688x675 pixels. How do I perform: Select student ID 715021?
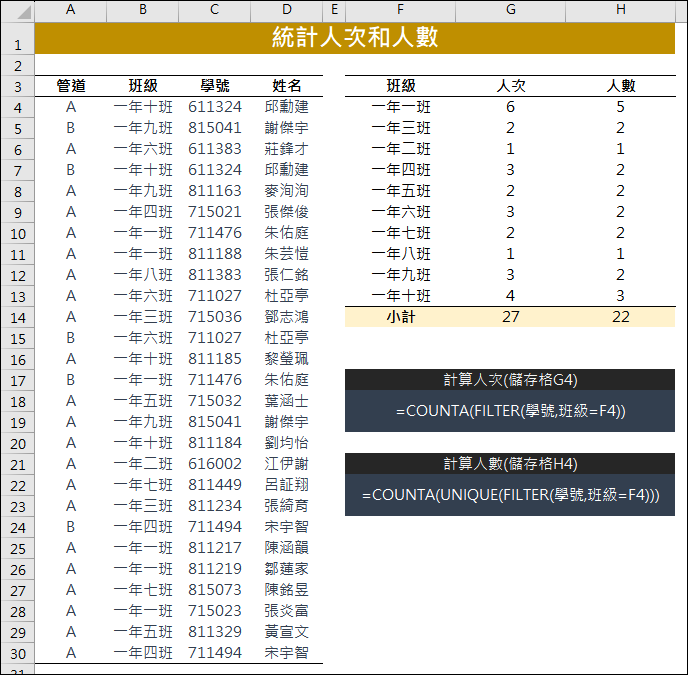click(215, 212)
